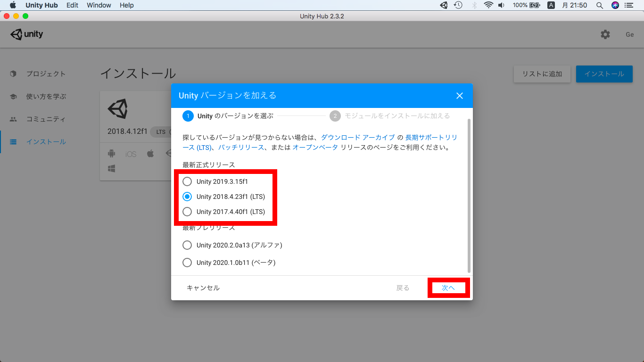Click the Android platform icon
644x362 pixels.
point(111,154)
